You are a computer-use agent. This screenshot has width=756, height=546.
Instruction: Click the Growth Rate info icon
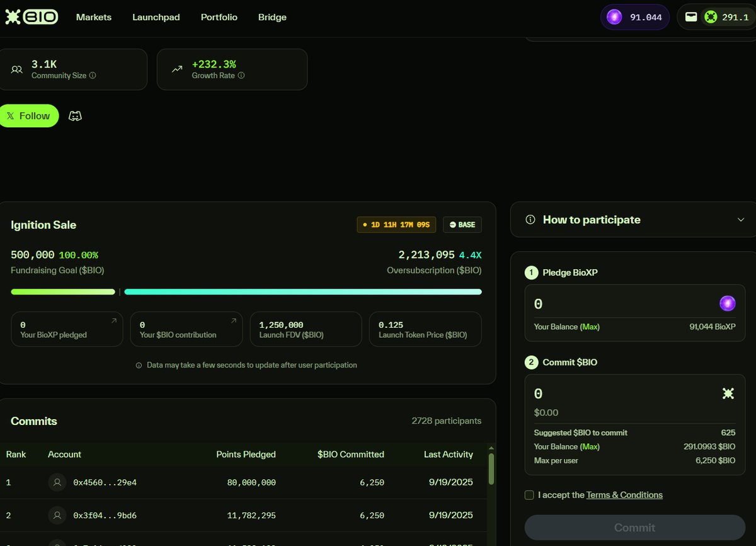click(241, 76)
